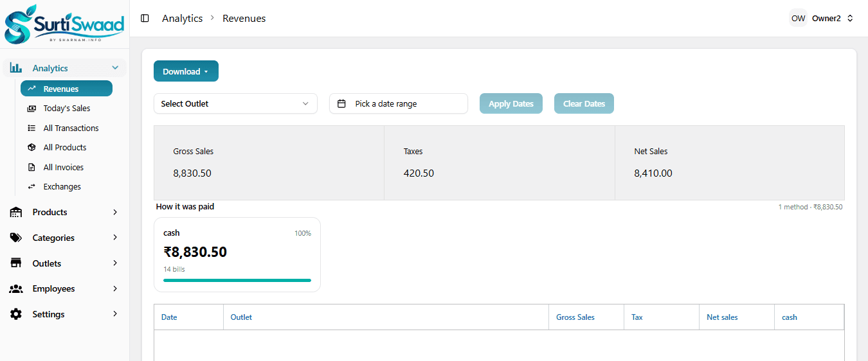Viewport: 868px width, 361px height.
Task: Click the cash payment progress bar
Action: 237,280
